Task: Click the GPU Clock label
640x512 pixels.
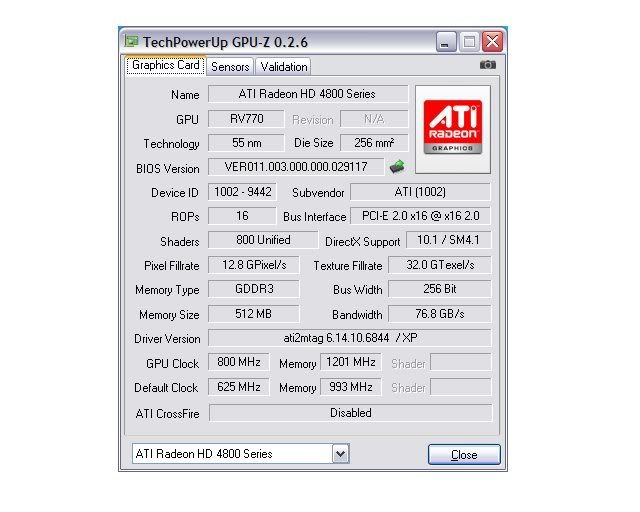Action: click(x=172, y=363)
